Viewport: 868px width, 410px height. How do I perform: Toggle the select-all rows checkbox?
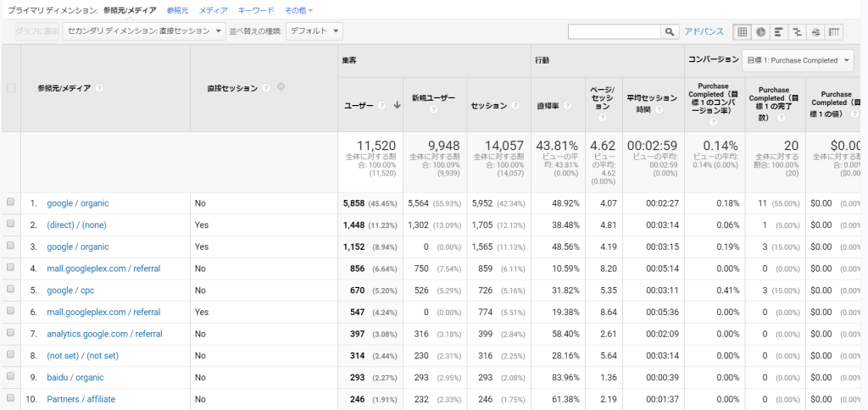[x=11, y=88]
